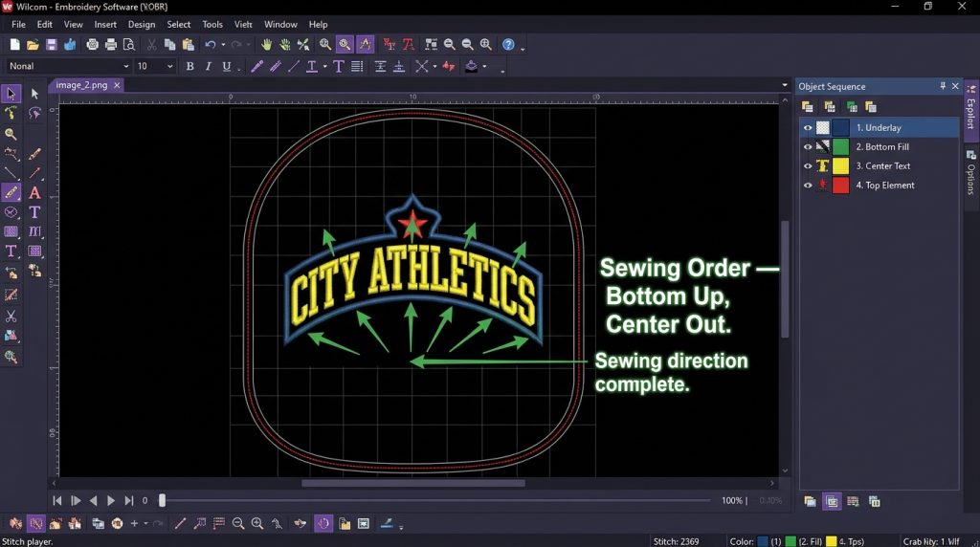The height and width of the screenshot is (547, 980).
Task: Open an existing design folder
Action: (33, 44)
